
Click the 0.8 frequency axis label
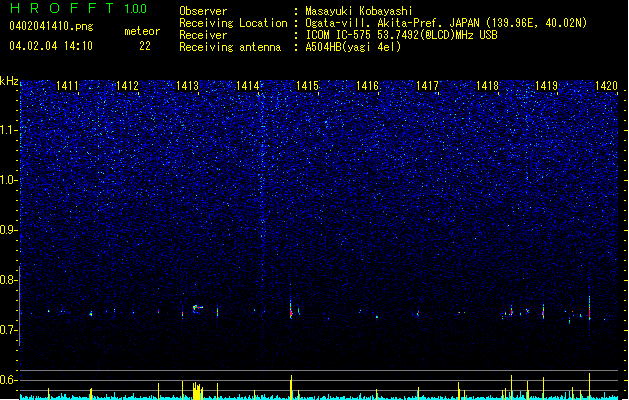[x=8, y=280]
